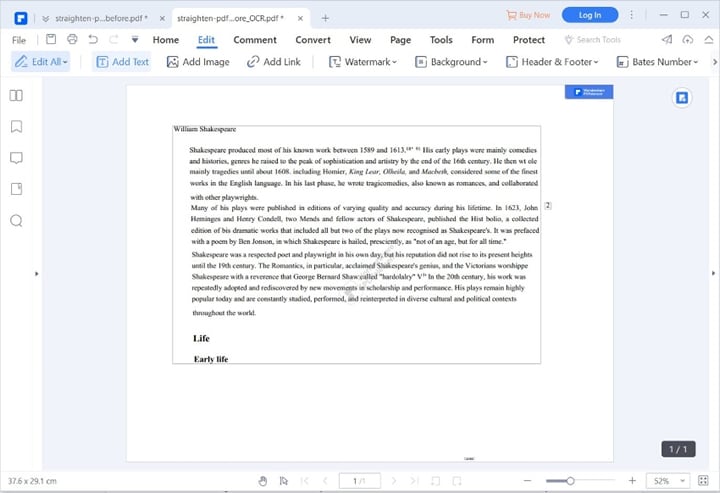Open the three-dot more options menu

click(631, 15)
